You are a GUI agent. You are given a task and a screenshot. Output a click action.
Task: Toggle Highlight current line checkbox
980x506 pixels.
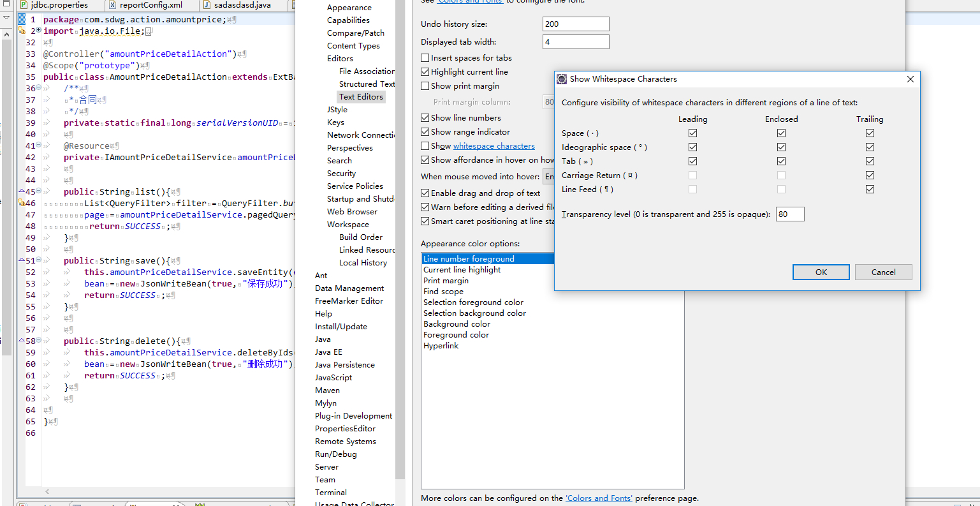pyautogui.click(x=425, y=72)
